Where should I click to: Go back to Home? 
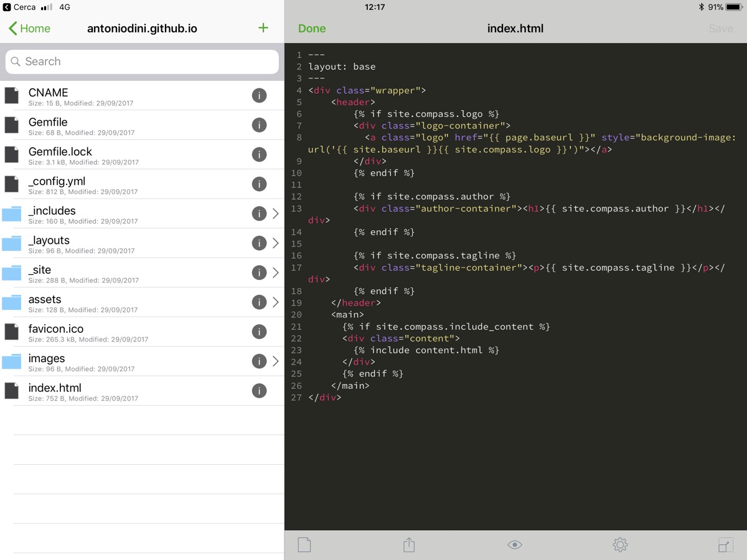tap(29, 29)
